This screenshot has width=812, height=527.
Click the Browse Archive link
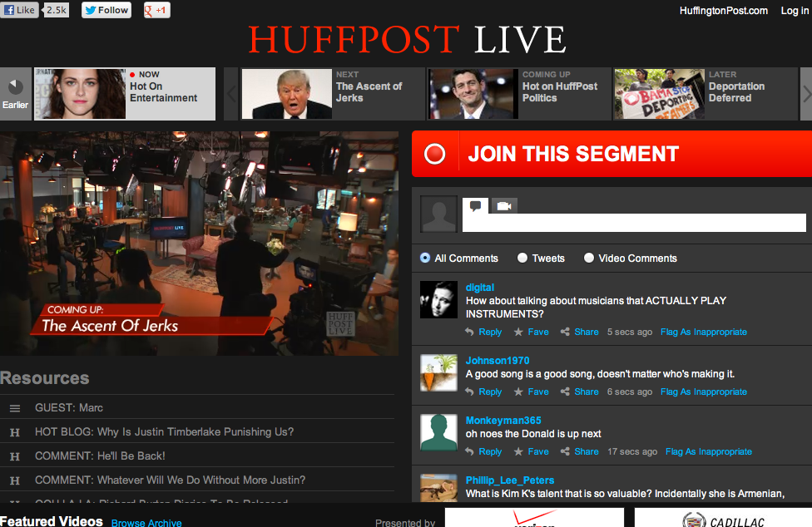pyautogui.click(x=146, y=522)
